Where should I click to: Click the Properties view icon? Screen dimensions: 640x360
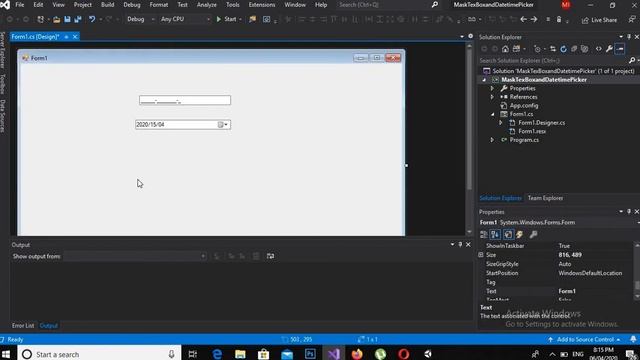(x=508, y=234)
